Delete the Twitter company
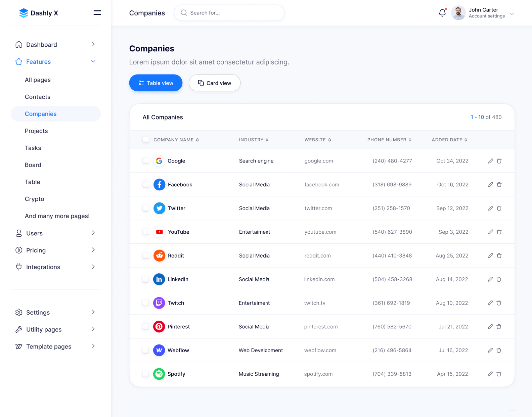Screen dimensions: 532x417 click(x=499, y=208)
